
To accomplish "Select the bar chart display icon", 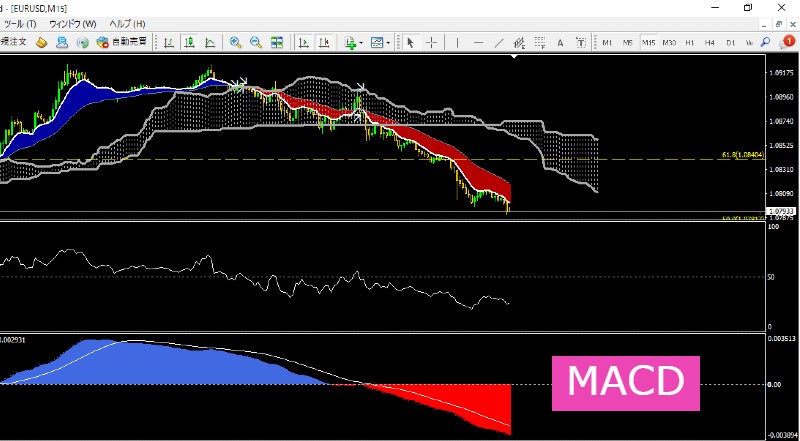I will click(169, 42).
